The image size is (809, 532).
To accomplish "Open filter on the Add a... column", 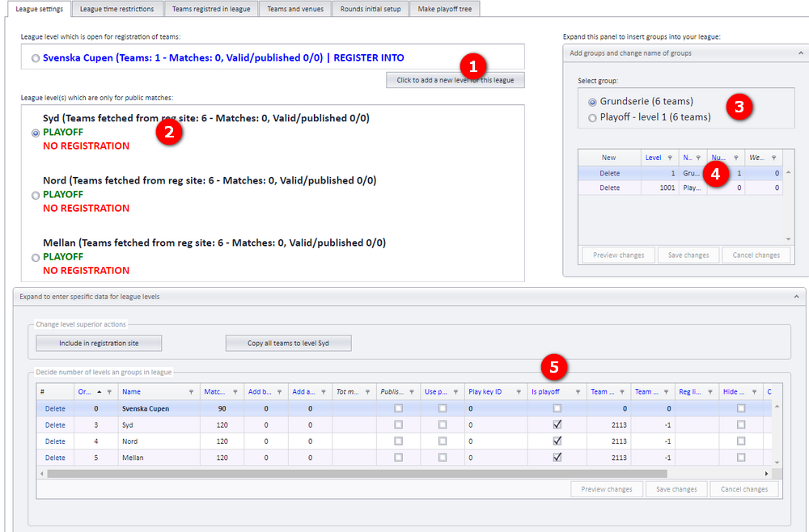I will (324, 392).
